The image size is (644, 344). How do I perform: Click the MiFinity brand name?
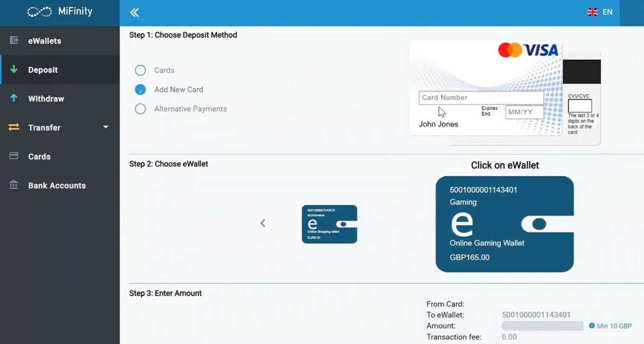pyautogui.click(x=75, y=12)
